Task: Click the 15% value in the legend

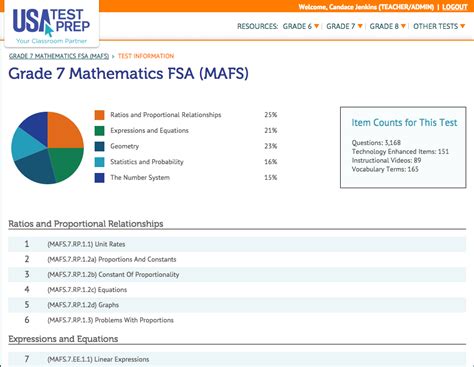Action: 271,178
